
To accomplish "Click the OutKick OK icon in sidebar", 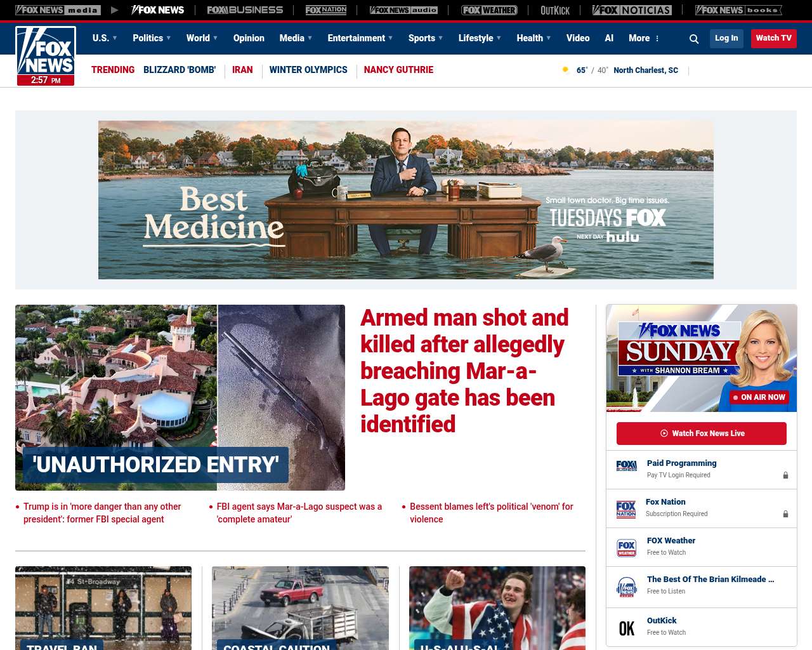I will pyautogui.click(x=627, y=628).
